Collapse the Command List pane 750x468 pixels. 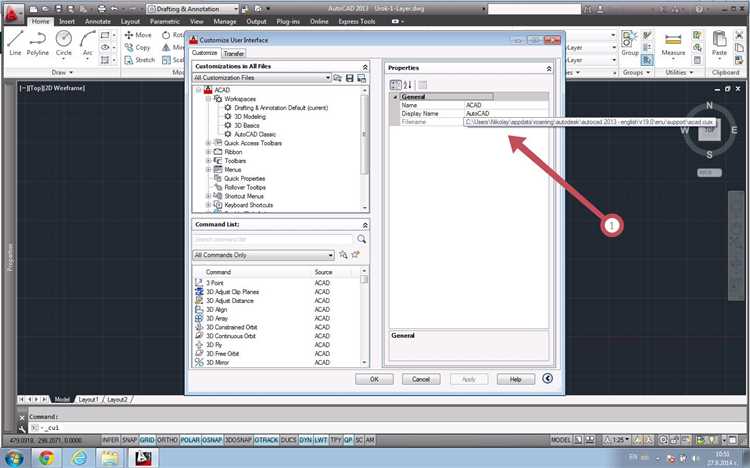365,224
